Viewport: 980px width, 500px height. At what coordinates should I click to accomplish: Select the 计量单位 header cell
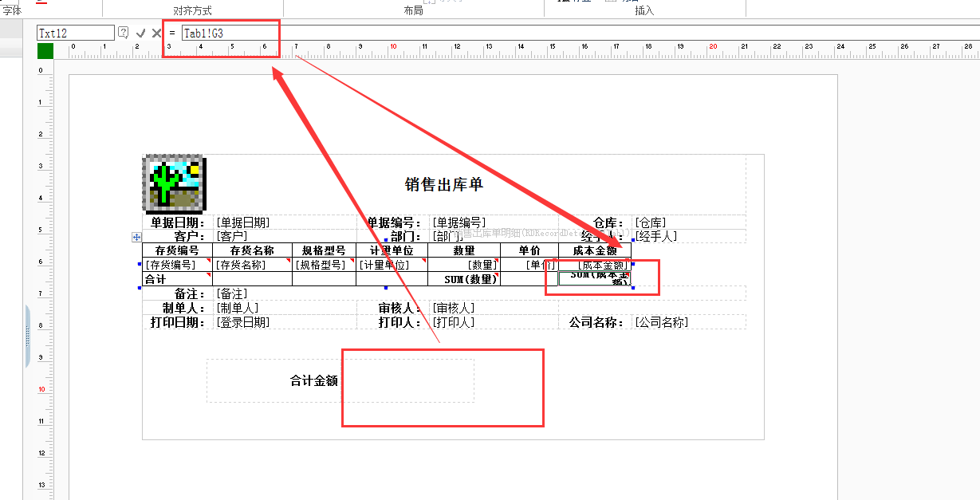point(392,250)
